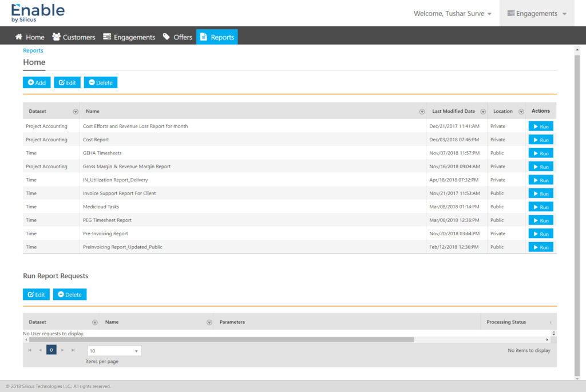Run Invoice Support Report For Client
Image resolution: width=586 pixels, height=392 pixels.
[541, 193]
